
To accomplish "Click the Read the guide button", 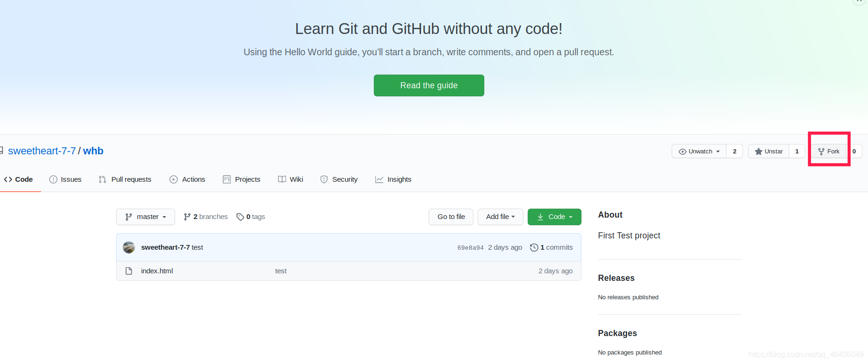I will click(429, 85).
